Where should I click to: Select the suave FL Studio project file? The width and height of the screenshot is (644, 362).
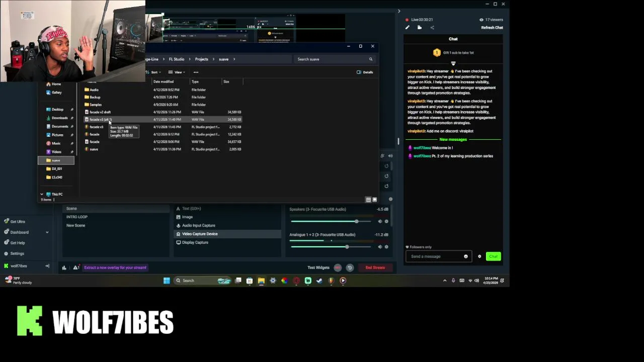click(x=163, y=149)
